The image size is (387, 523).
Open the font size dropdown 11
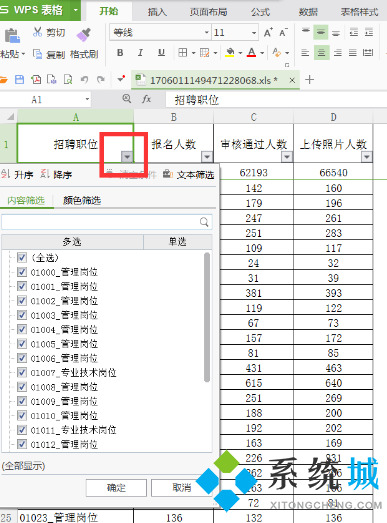click(x=254, y=33)
